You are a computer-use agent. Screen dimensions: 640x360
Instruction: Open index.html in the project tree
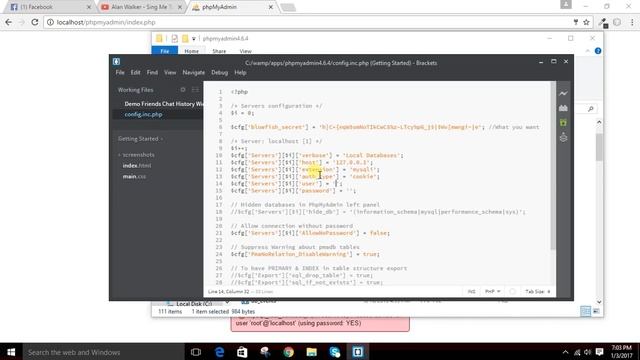coord(137,166)
